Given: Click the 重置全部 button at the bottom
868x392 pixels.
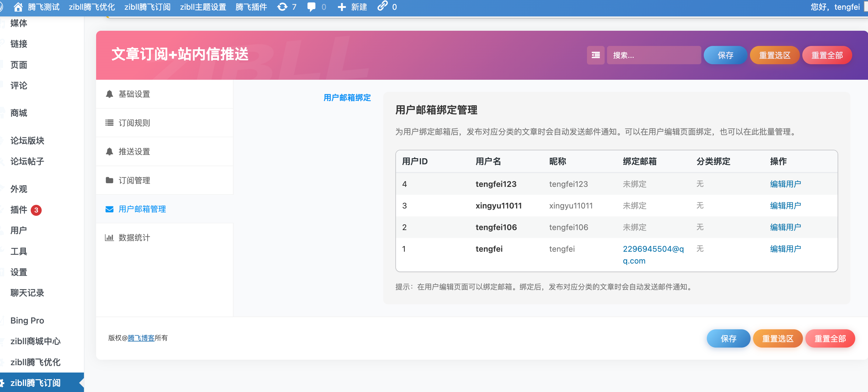Looking at the screenshot, I should [x=830, y=338].
